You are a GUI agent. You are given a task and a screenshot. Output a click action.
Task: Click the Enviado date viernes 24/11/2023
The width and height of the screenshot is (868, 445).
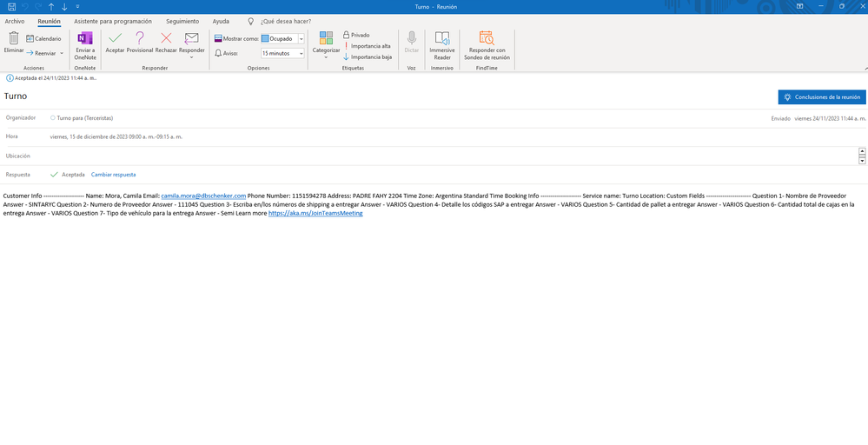(x=830, y=118)
